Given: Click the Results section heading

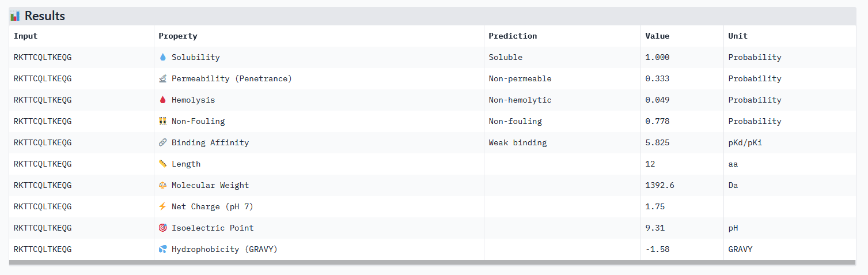Looking at the screenshot, I should pos(45,16).
